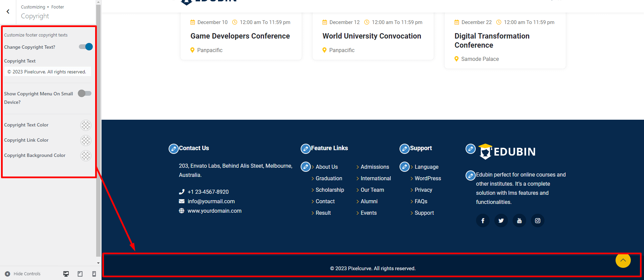Enable Show Copyright Menu On Small Device
The height and width of the screenshot is (280, 644).
coord(85,93)
